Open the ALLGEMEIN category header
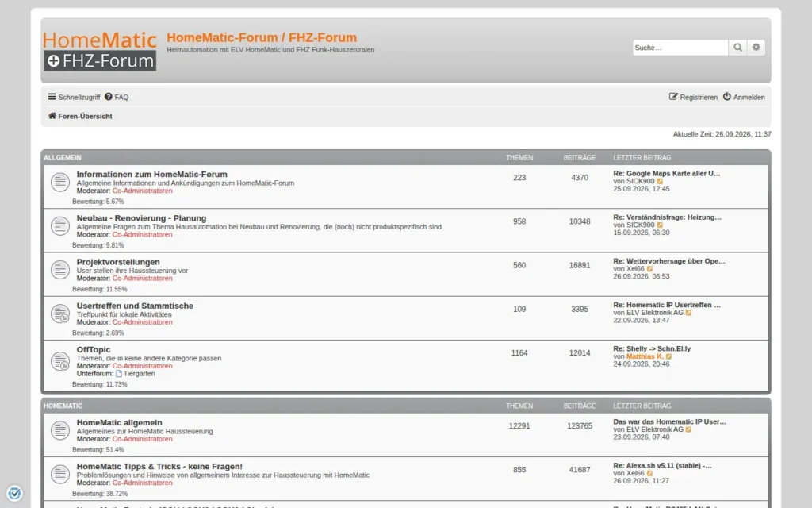This screenshot has width=812, height=508. [x=63, y=158]
